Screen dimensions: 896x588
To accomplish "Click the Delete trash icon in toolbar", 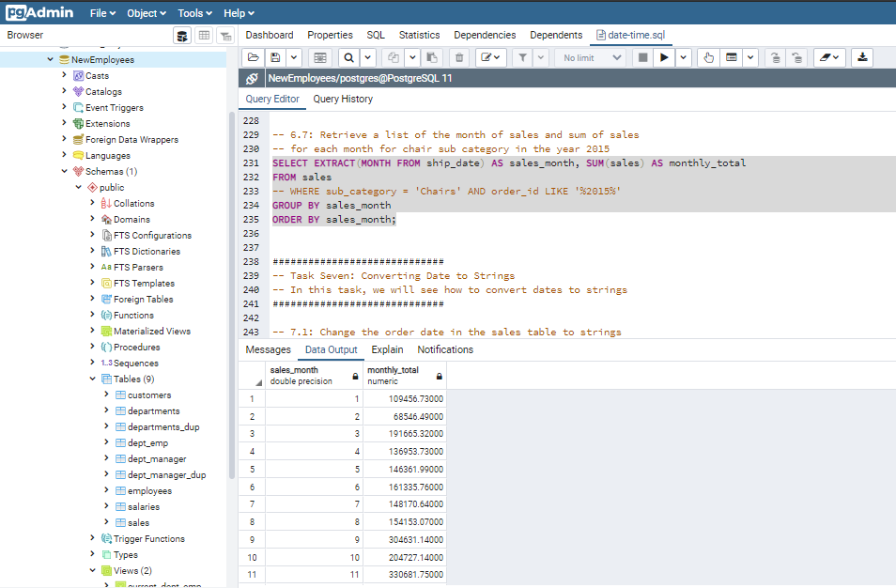I will pyautogui.click(x=458, y=57).
